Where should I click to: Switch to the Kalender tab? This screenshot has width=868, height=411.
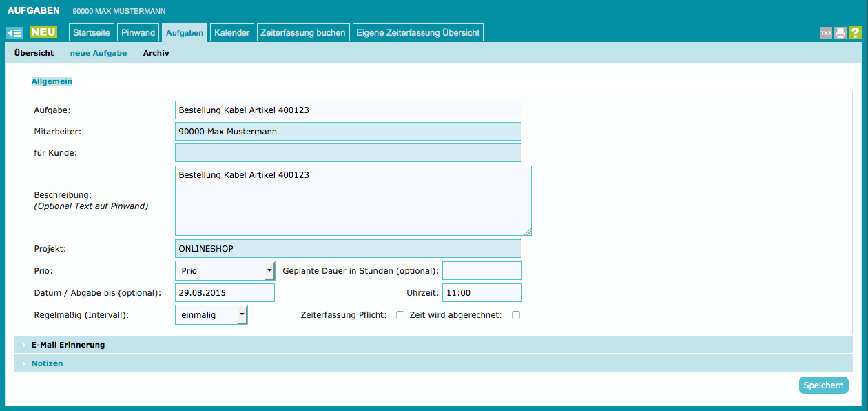click(x=231, y=33)
